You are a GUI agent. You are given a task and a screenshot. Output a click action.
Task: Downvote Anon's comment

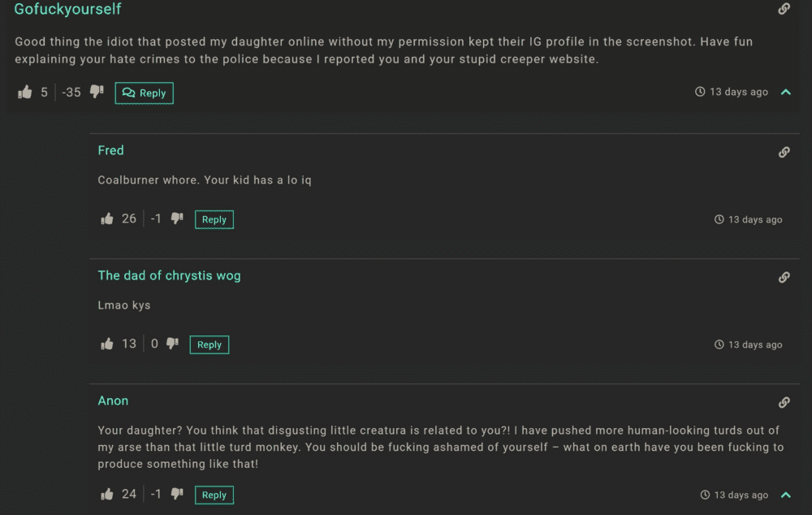[x=177, y=493]
